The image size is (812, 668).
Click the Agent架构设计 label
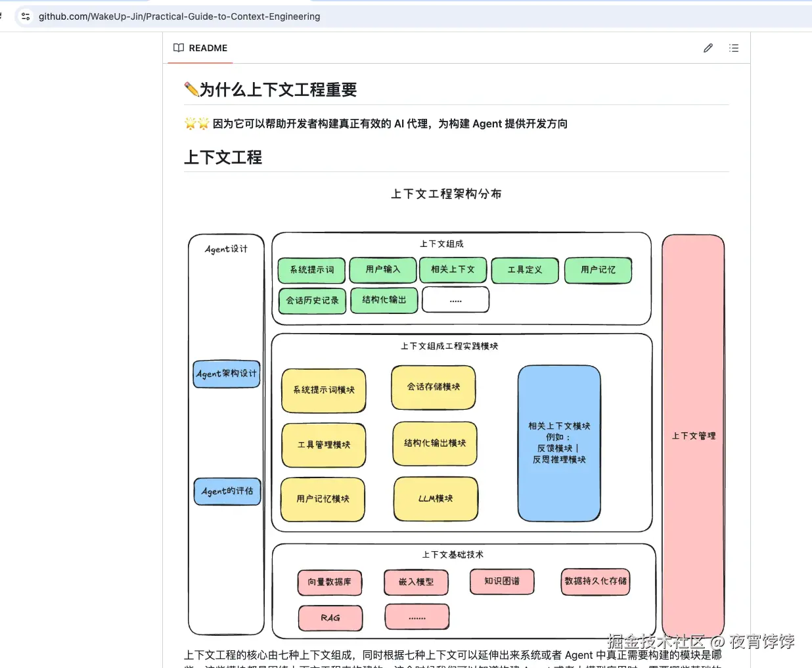tap(226, 374)
